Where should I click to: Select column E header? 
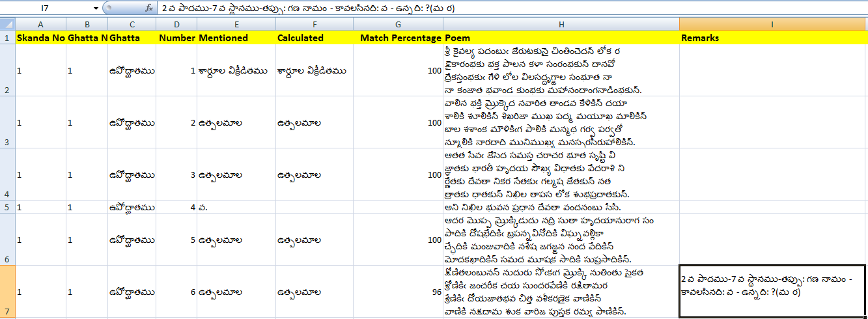coord(235,24)
